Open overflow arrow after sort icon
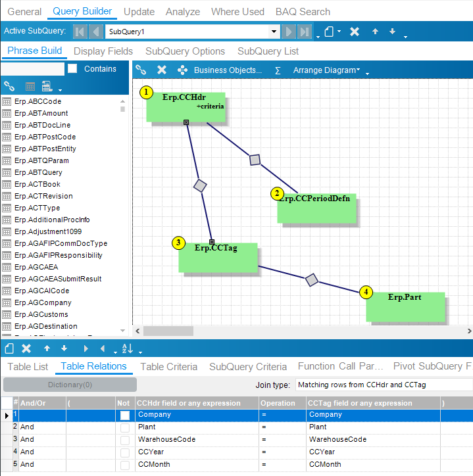473x476 pixels. [140, 352]
